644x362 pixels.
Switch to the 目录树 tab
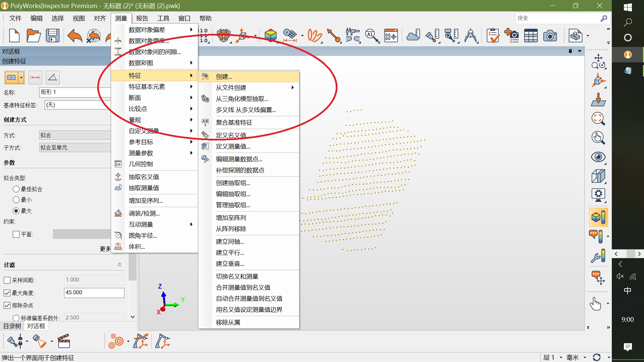[12, 326]
